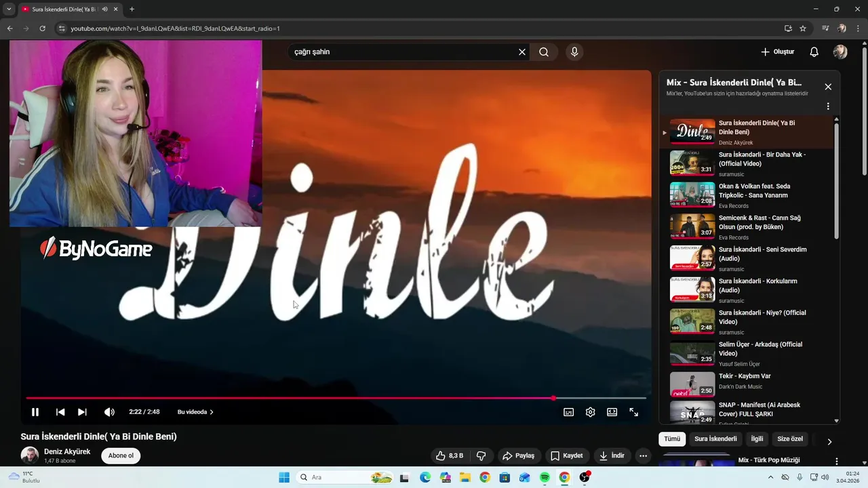This screenshot has width=868, height=488.
Task: Click the progress bar scrubber handle
Action: coord(553,398)
